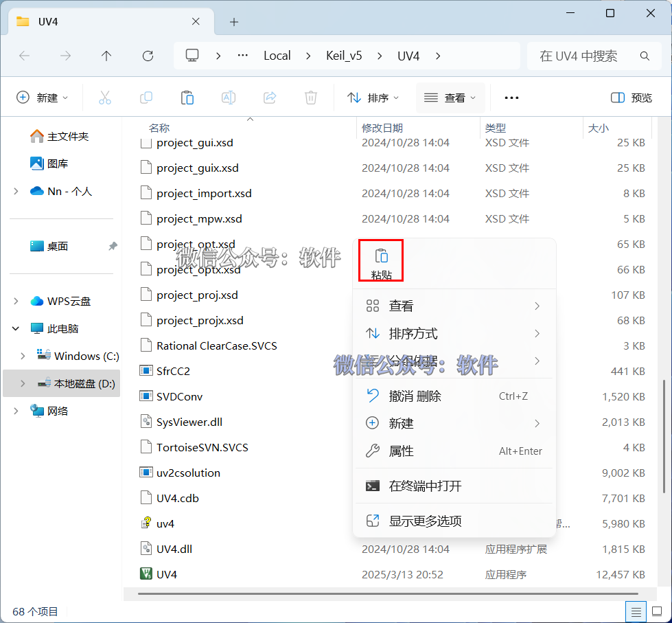This screenshot has width=672, height=623.
Task: Open the New dropdown in toolbar
Action: click(42, 98)
